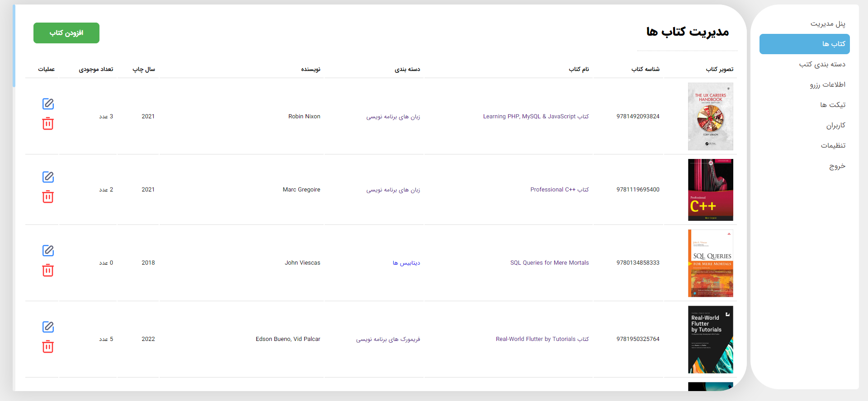Click the blue scrollbar on the left edge

(14, 46)
